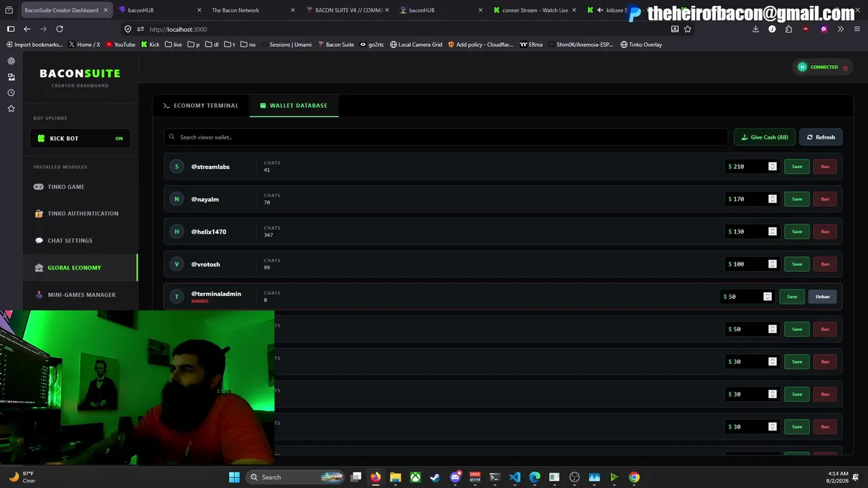The width and height of the screenshot is (868, 488).
Task: Expand the 'dl' bookmarks folder
Action: pyautogui.click(x=212, y=45)
